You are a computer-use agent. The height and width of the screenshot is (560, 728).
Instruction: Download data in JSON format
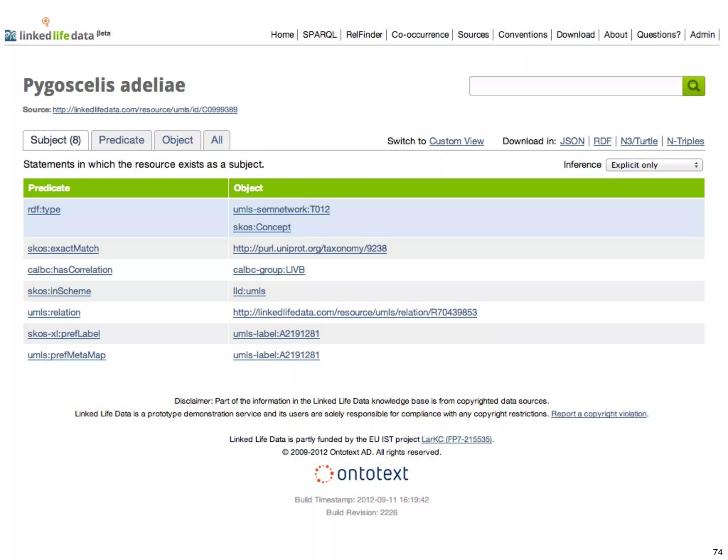coord(572,141)
